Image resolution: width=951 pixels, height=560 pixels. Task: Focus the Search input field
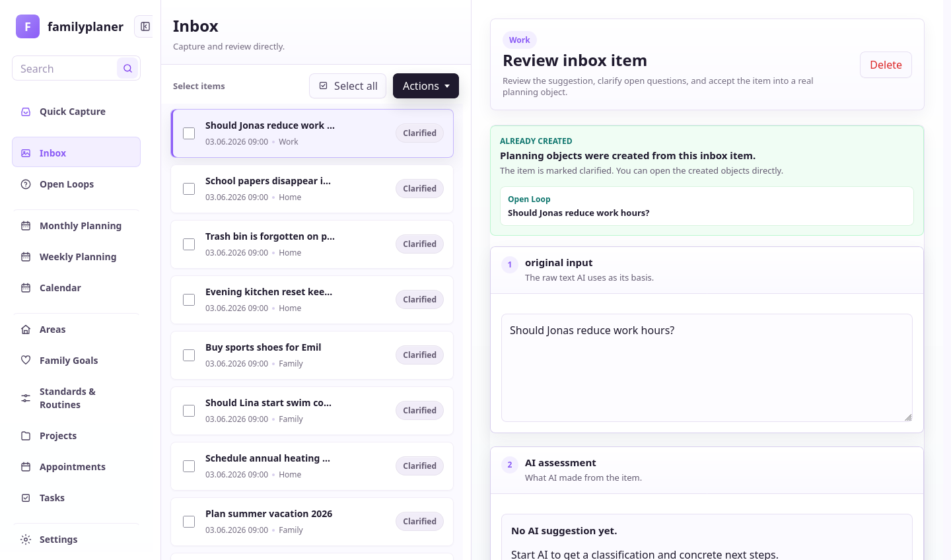pos(65,68)
